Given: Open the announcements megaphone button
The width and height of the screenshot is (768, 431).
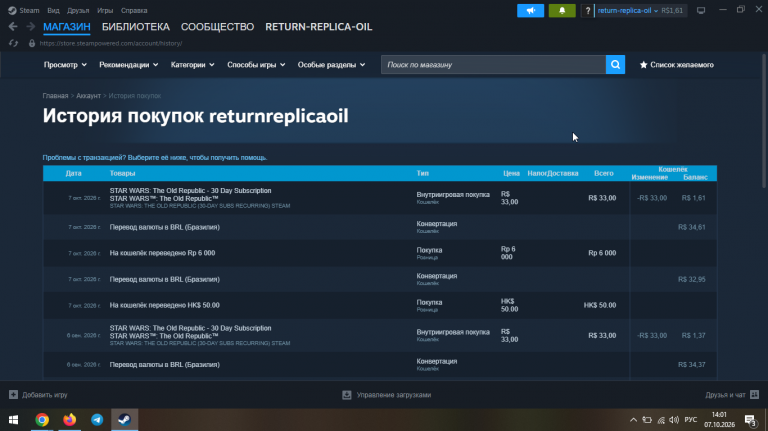Looking at the screenshot, I should click(530, 10).
